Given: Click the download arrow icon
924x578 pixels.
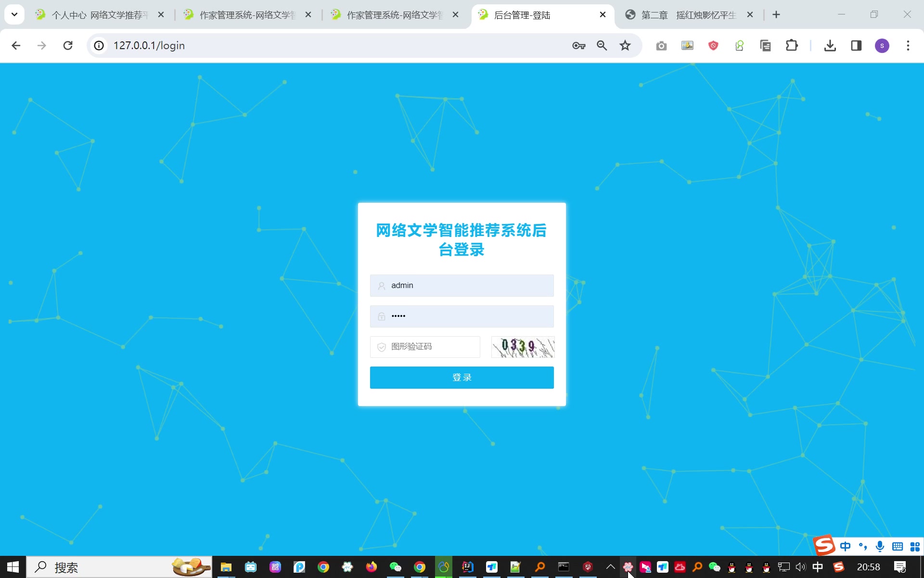Looking at the screenshot, I should click(830, 45).
